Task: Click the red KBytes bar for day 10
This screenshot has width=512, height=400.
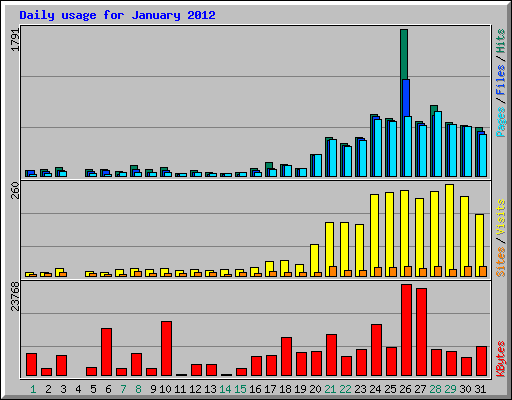Action: point(166,349)
